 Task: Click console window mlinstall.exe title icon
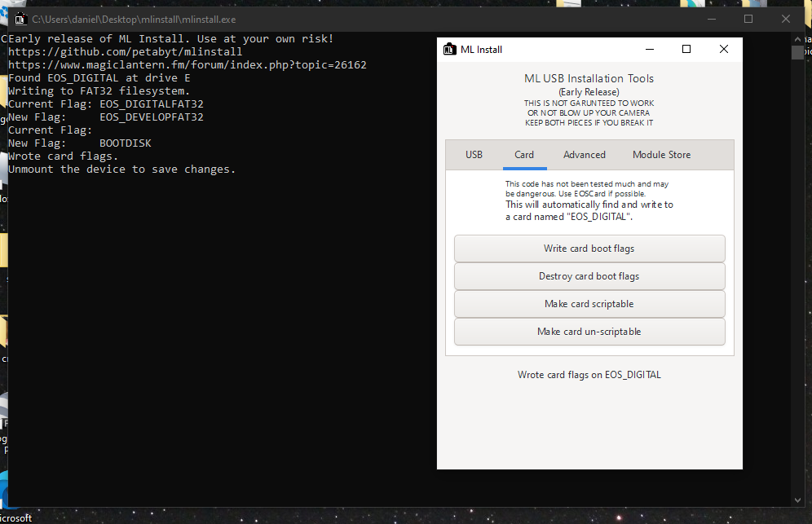[x=20, y=20]
